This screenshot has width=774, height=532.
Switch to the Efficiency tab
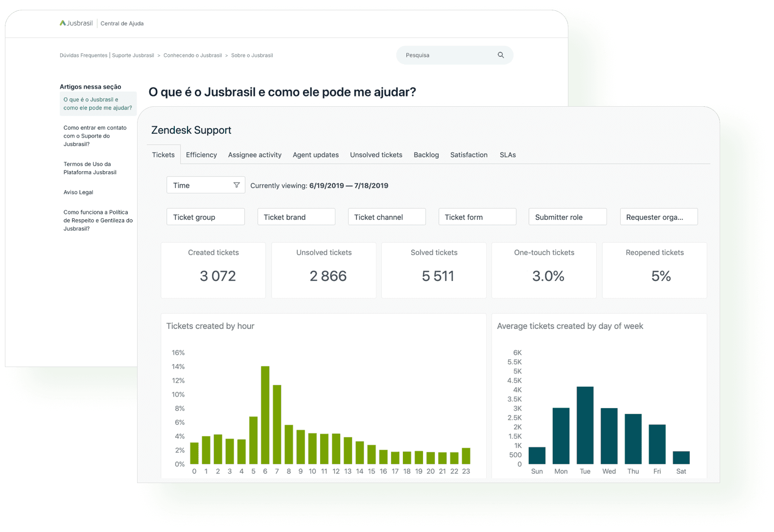[201, 155]
